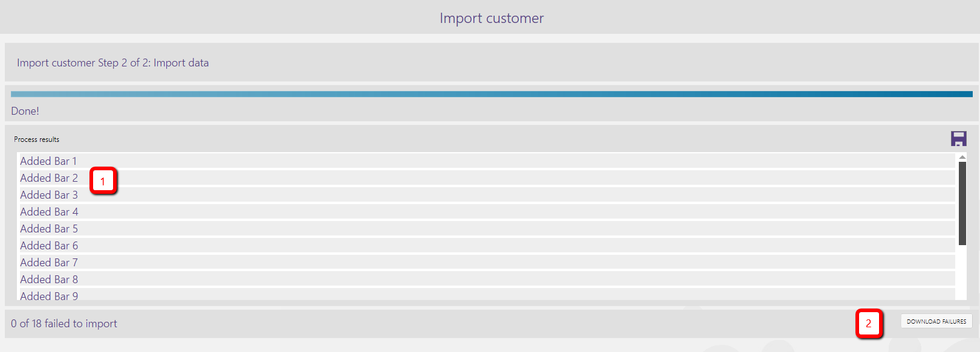Image resolution: width=980 pixels, height=352 pixels.
Task: Select the 'Added Bar 3' result row
Action: [486, 195]
